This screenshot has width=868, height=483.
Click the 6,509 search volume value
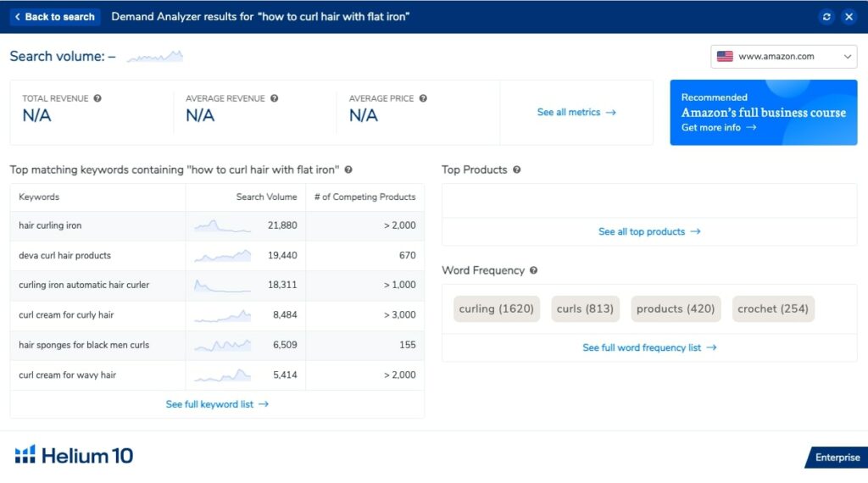(x=285, y=345)
